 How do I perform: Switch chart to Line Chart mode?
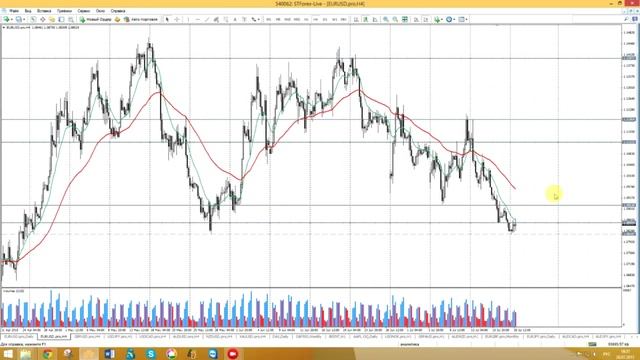(x=375, y=19)
